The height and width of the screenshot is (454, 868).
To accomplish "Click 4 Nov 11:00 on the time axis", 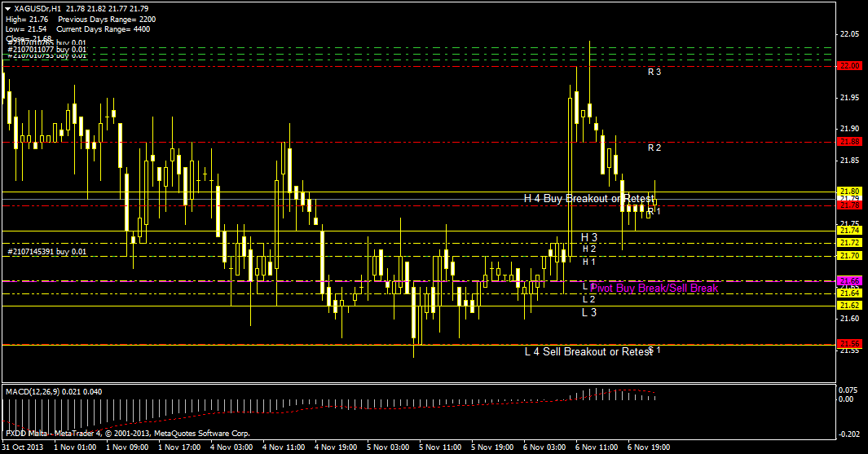I will click(284, 447).
